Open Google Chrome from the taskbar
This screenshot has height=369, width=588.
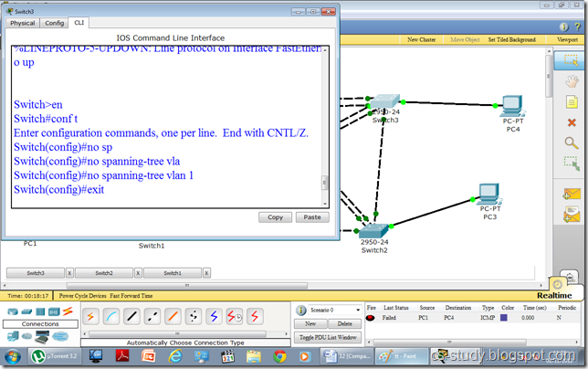(280, 357)
